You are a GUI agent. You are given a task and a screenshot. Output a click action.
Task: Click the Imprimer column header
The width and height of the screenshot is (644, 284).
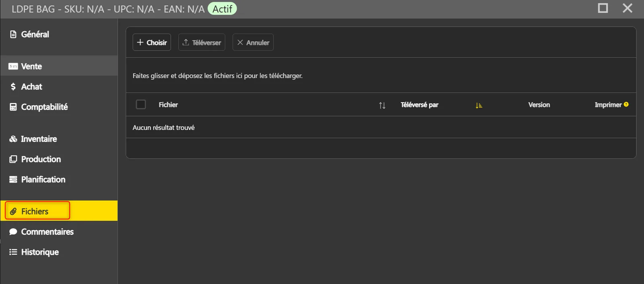608,105
